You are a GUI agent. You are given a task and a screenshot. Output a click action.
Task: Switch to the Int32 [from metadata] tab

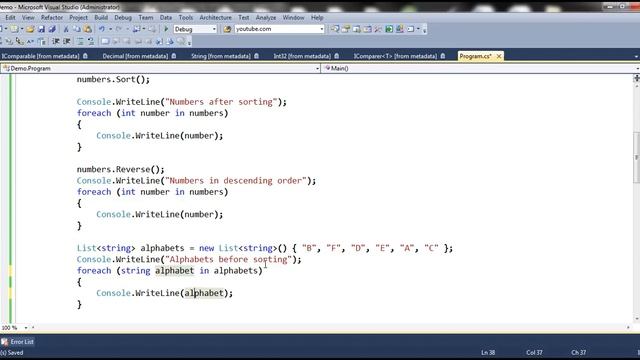pyautogui.click(x=306, y=56)
